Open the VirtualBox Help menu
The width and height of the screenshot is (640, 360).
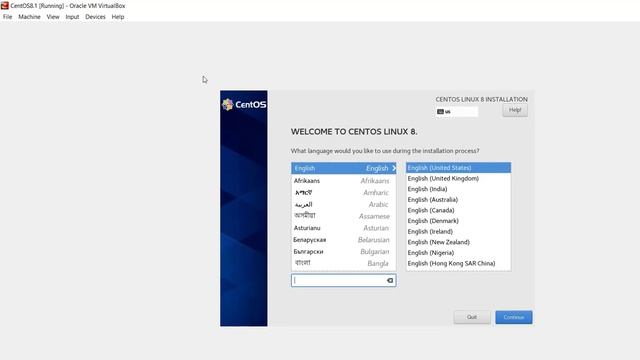[x=118, y=17]
